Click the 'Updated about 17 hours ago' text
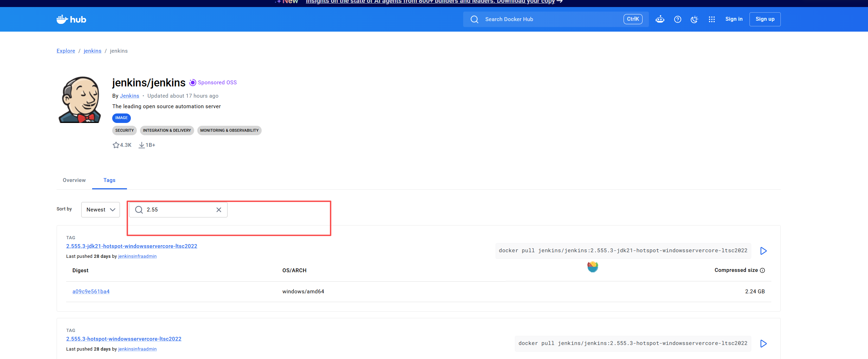 183,96
